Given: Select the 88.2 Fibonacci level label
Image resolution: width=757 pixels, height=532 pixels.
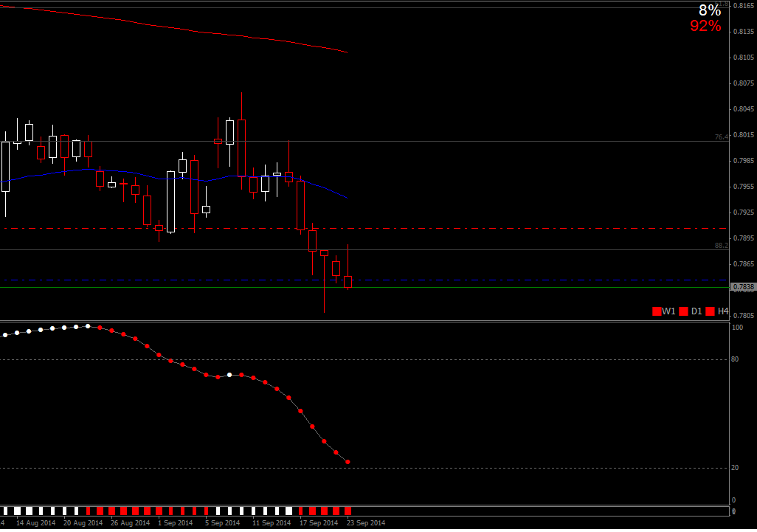Looking at the screenshot, I should tap(722, 246).
